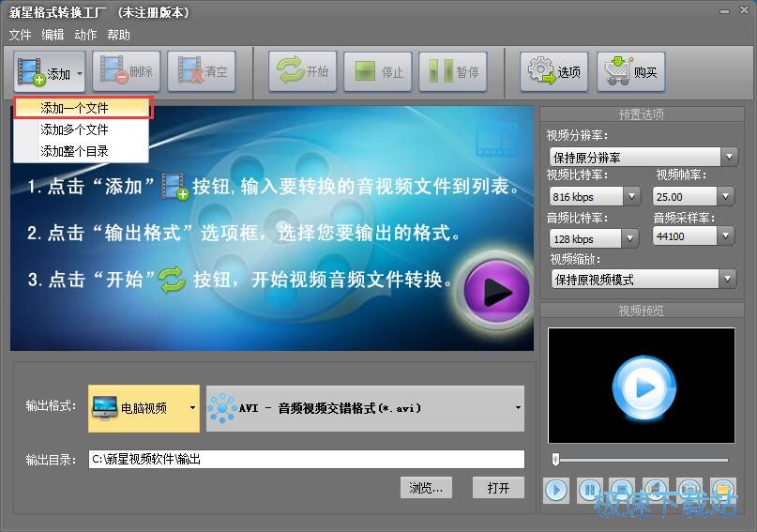Click the volume speaker icon under preview
The image size is (757, 532).
[656, 490]
